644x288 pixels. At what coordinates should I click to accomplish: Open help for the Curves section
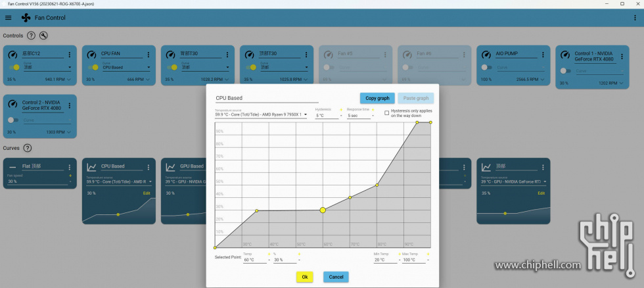[28, 148]
